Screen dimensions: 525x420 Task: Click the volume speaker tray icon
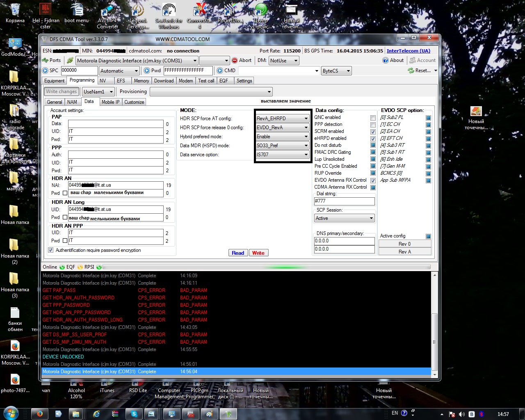[462, 414]
